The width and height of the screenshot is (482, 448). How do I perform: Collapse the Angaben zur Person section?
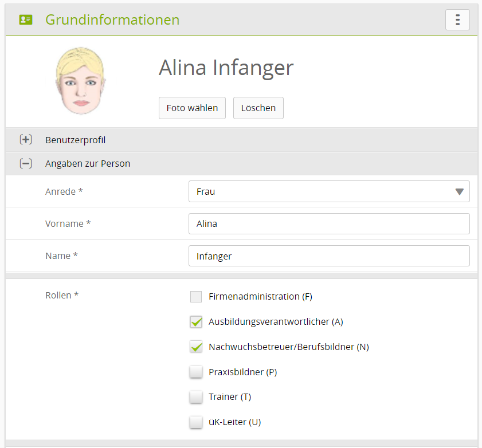[88, 164]
